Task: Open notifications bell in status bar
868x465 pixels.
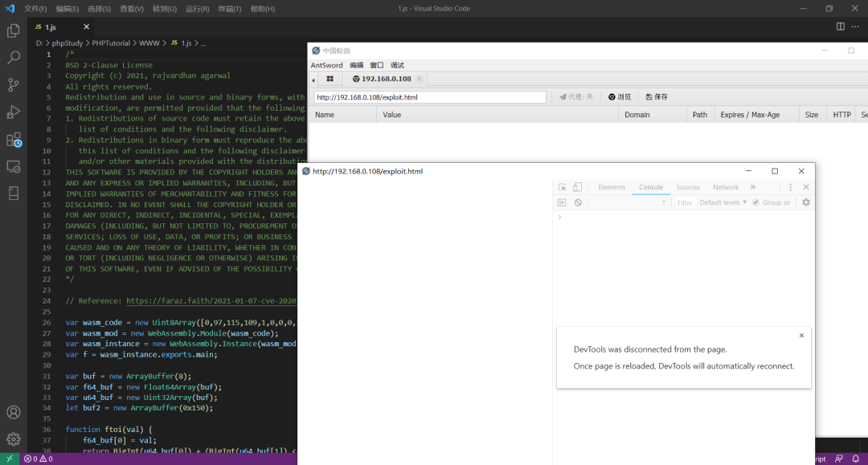Action: tap(856, 459)
